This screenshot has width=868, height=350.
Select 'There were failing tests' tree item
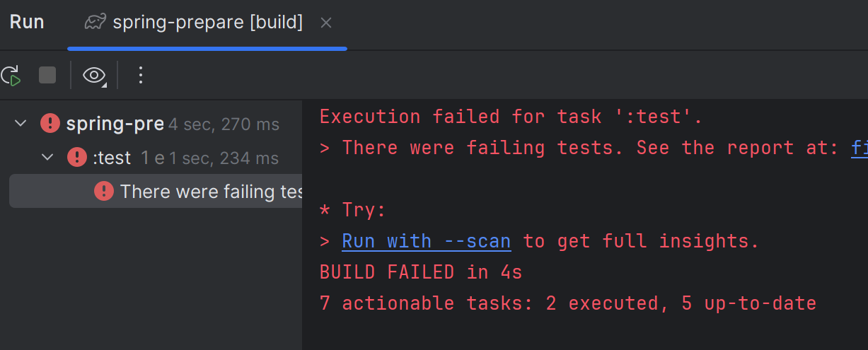(x=210, y=191)
